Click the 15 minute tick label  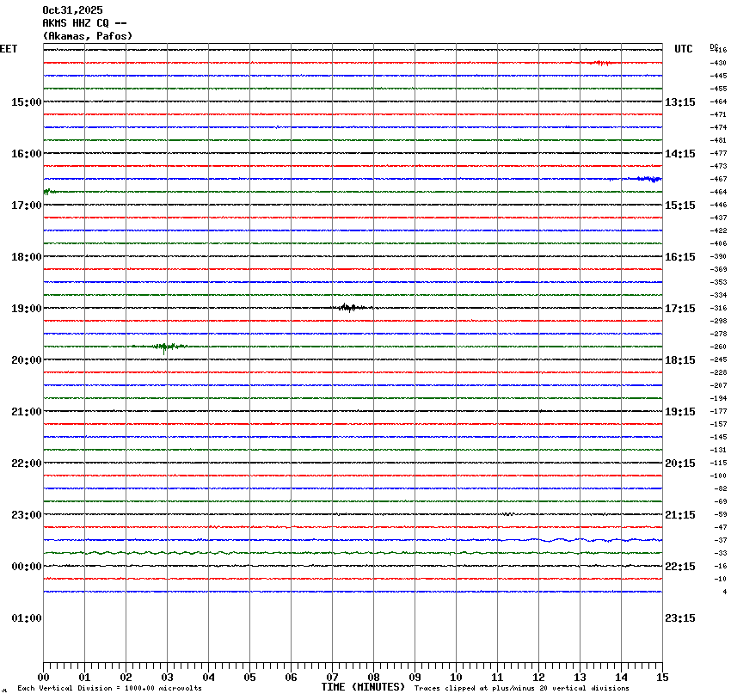click(661, 678)
